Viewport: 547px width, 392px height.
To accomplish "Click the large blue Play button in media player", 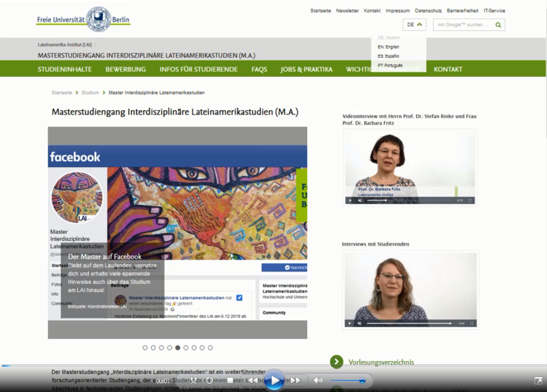I will pos(274,380).
